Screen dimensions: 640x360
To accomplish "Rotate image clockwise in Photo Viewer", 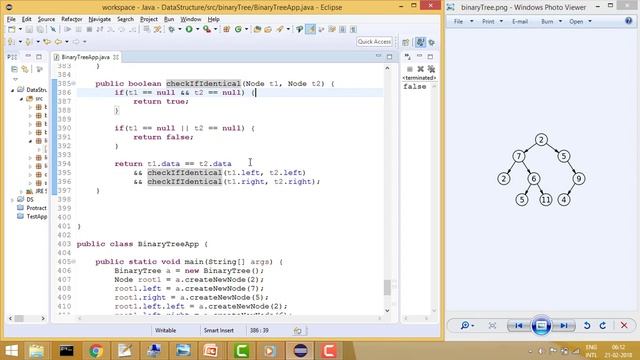I will (x=603, y=325).
